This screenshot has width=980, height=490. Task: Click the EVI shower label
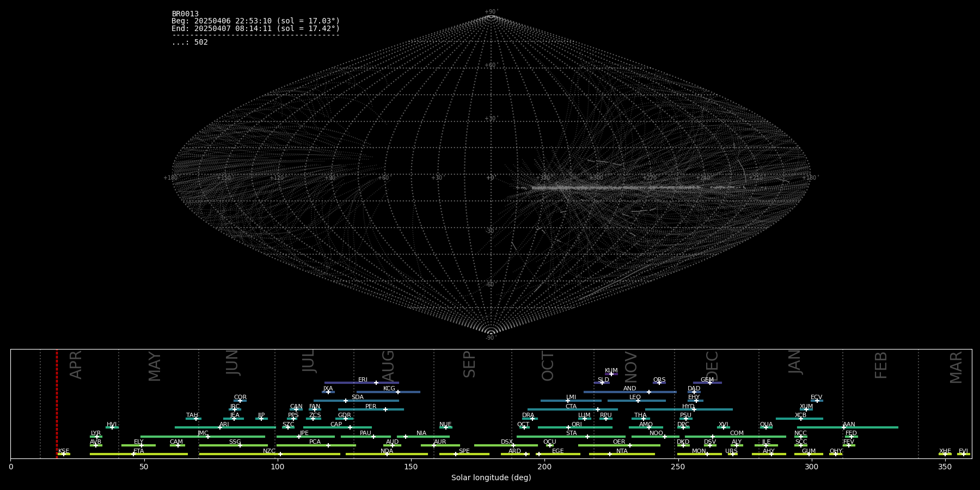[x=963, y=451]
